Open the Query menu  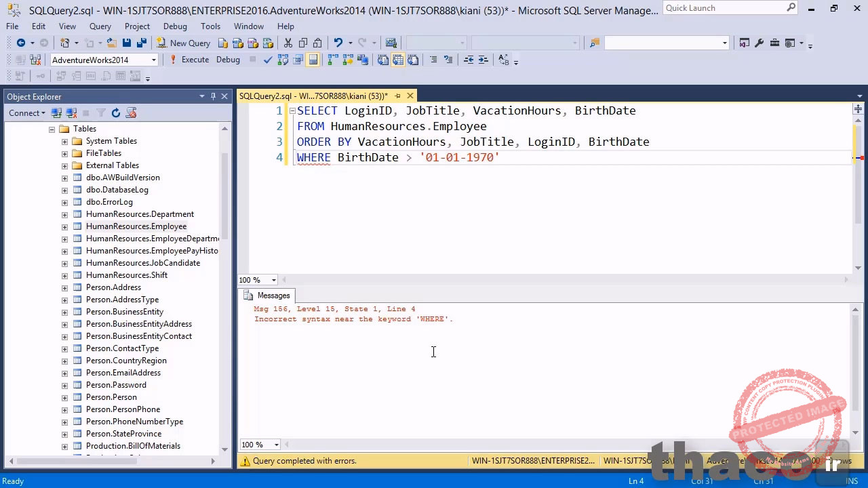(100, 26)
